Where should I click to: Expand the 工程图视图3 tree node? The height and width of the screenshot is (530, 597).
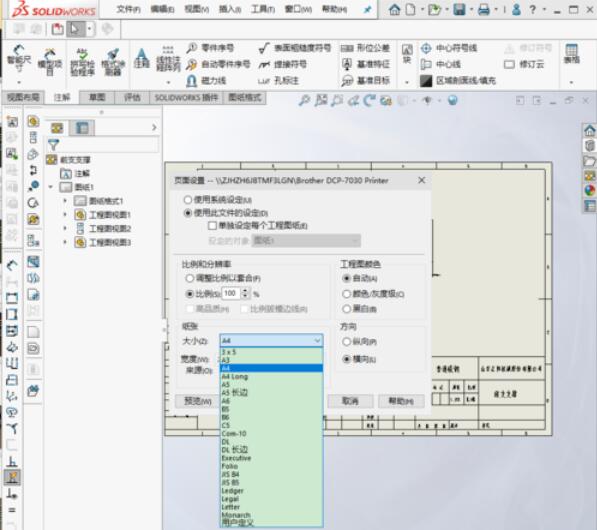[65, 242]
